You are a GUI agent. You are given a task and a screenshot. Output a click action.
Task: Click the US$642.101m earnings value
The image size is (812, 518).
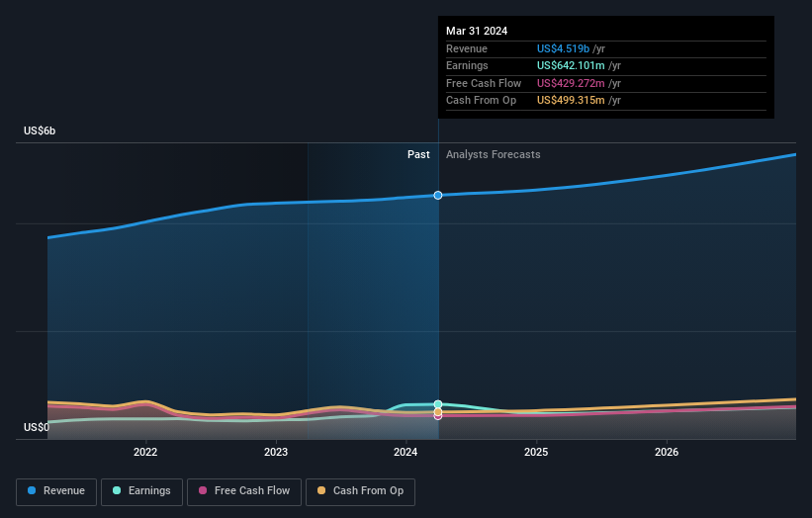571,65
